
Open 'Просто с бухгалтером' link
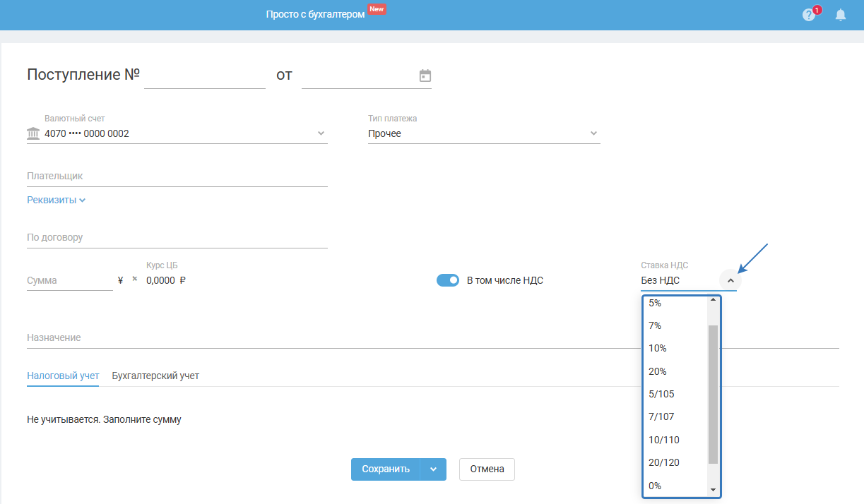315,14
